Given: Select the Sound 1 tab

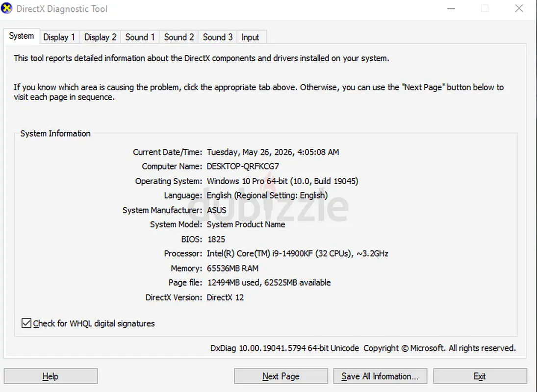Looking at the screenshot, I should (140, 37).
